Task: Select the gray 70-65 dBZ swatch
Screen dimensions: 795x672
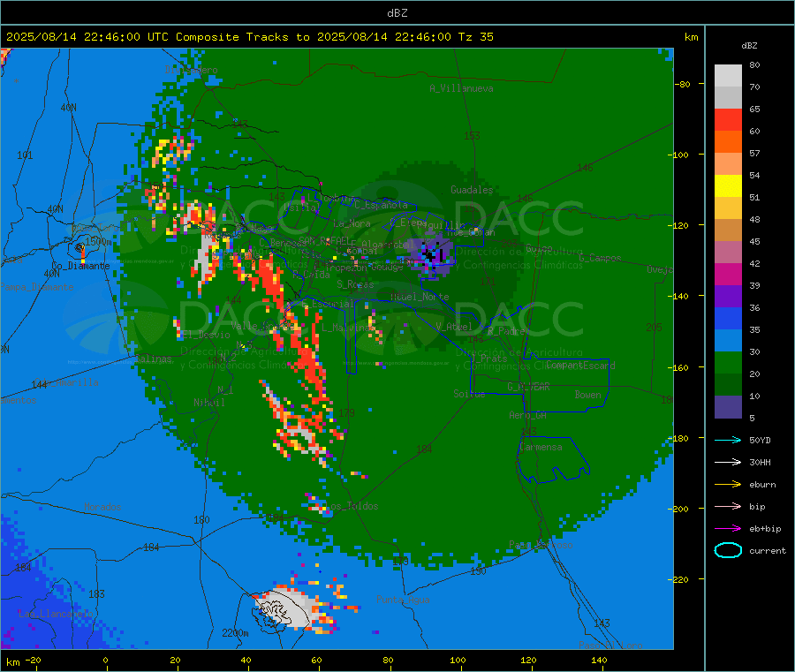Action: coord(728,98)
